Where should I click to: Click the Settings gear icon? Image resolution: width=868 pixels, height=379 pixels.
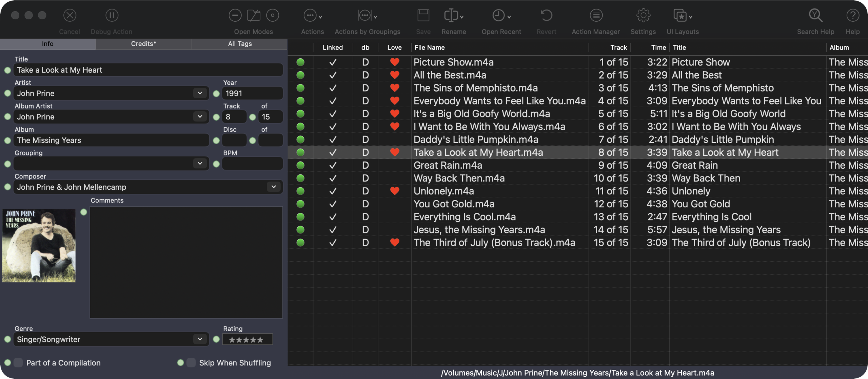point(643,16)
